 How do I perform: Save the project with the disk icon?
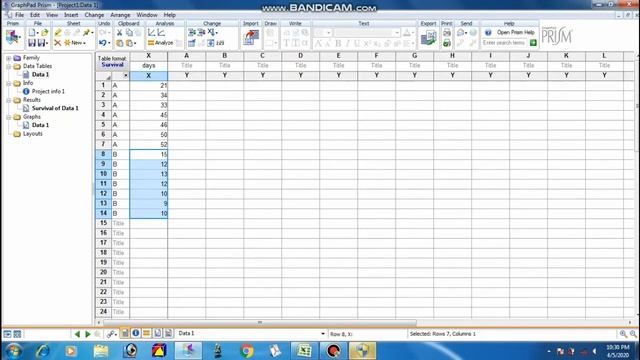[32, 42]
